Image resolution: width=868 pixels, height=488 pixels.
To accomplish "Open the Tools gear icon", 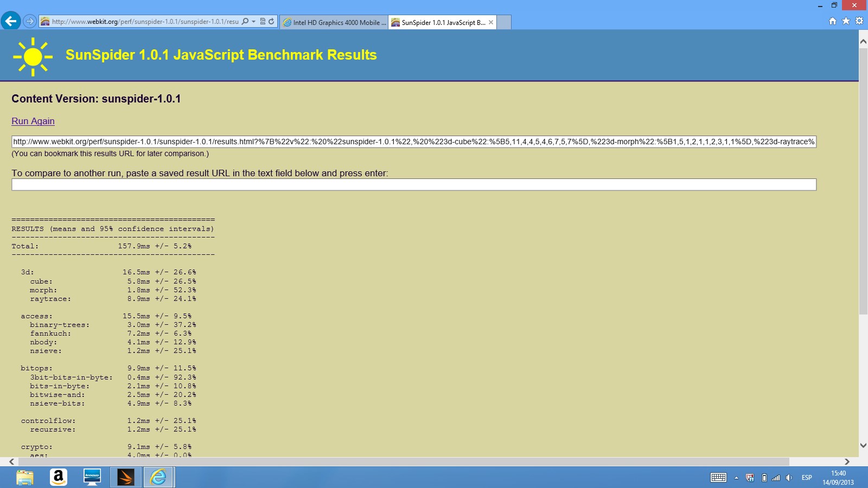I will click(859, 21).
